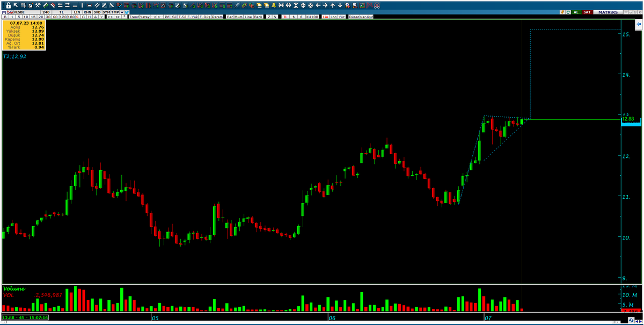Click the XU100 relative button
Image resolution: width=644 pixels, height=325 pixels.
312,17
